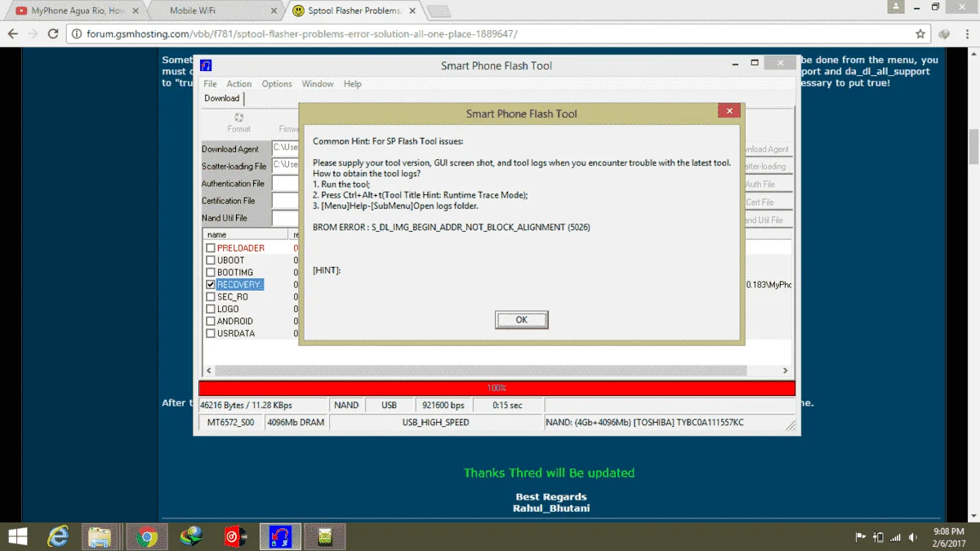Image resolution: width=980 pixels, height=551 pixels.
Task: Open the Options menu
Action: point(277,84)
